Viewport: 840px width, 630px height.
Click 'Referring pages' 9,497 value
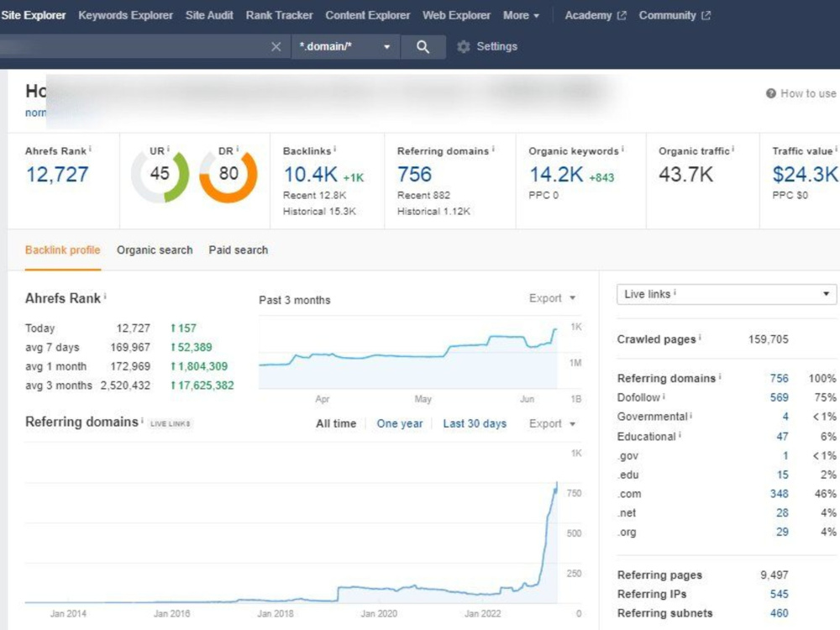774,575
